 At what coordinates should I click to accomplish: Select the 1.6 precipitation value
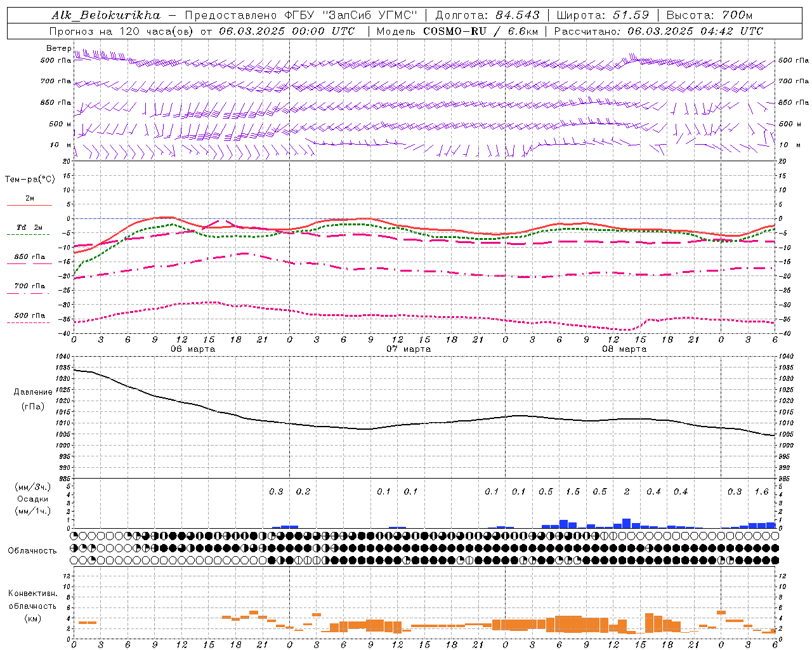pos(761,491)
